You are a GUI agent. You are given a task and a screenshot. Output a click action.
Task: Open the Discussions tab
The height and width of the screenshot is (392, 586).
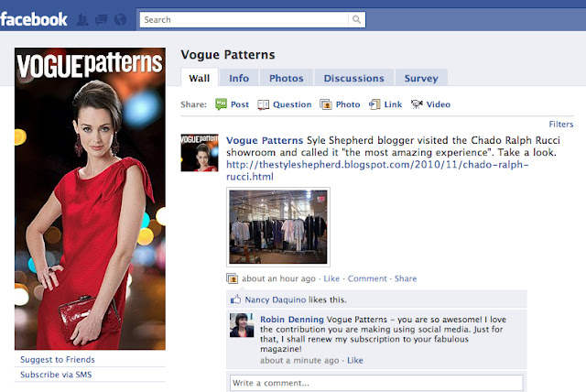pyautogui.click(x=354, y=78)
